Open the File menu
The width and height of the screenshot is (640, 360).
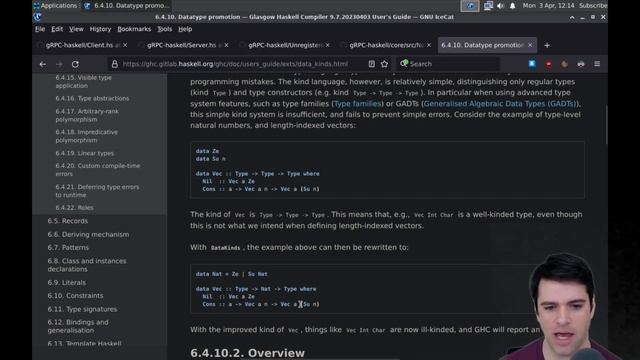point(40,29)
